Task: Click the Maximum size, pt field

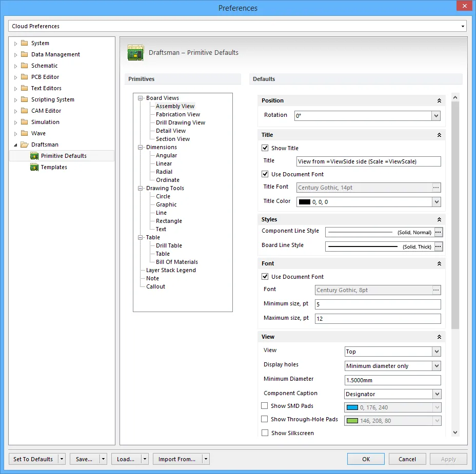Action: (378, 318)
